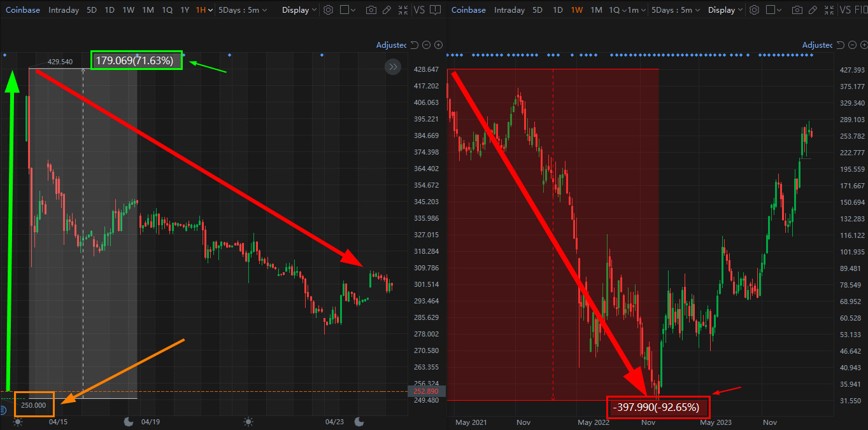The height and width of the screenshot is (430, 868).
Task: Zoom in with plus icon in right chart
Action: (x=864, y=45)
